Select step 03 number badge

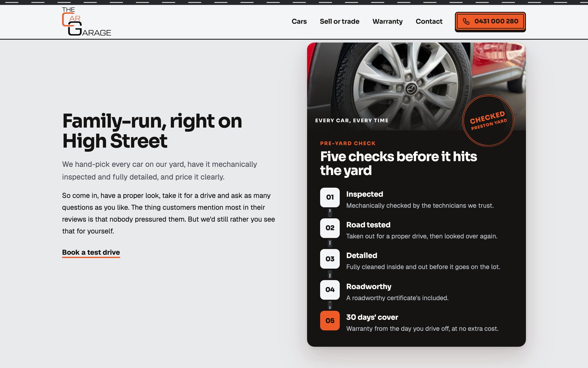pyautogui.click(x=330, y=259)
